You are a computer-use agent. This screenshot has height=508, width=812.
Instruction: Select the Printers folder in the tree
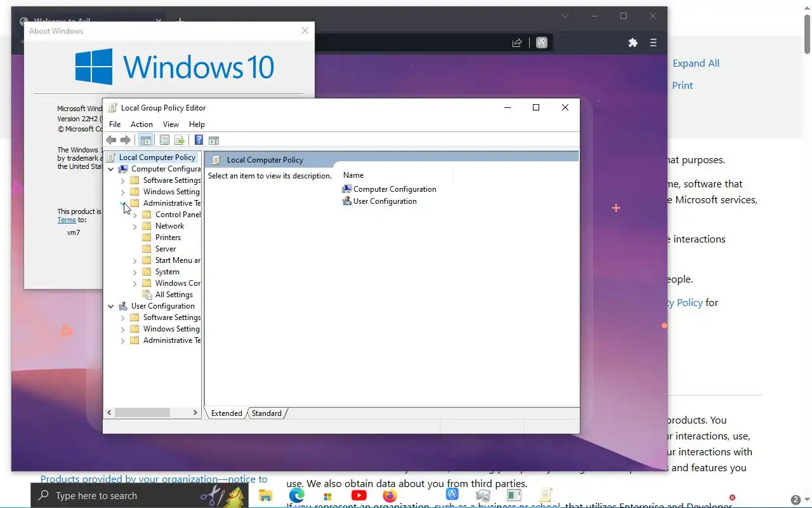[x=167, y=237]
